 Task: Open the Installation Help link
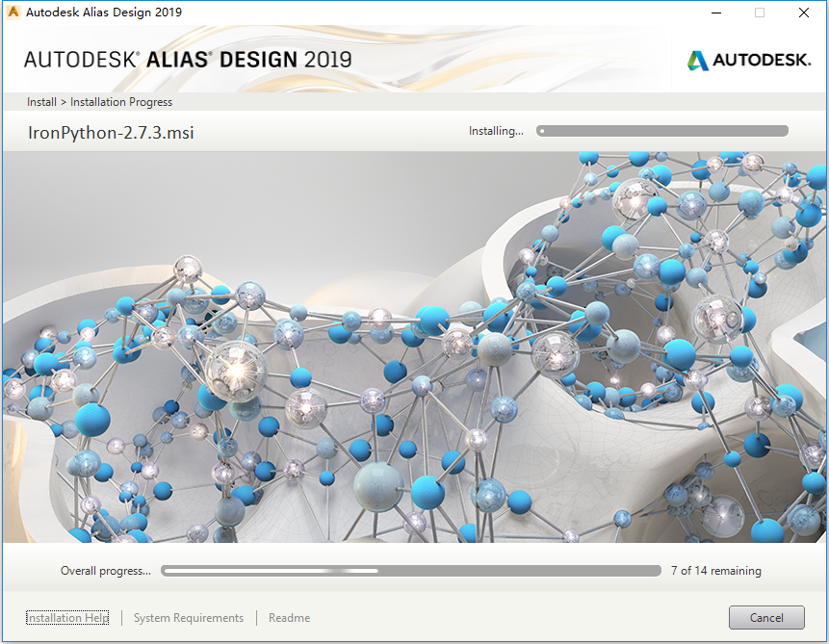coord(67,618)
